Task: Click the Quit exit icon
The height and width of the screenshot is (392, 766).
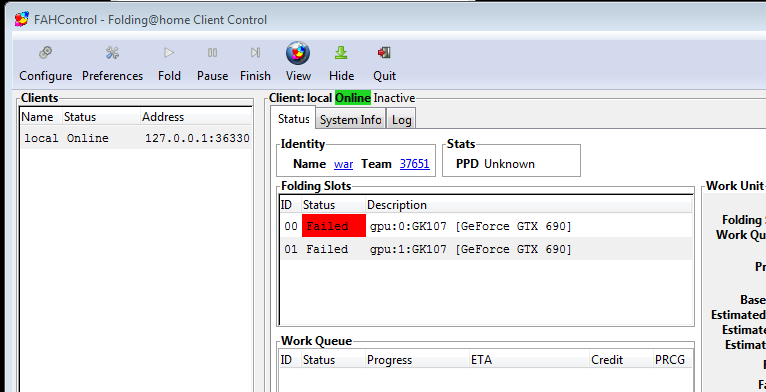Action: click(384, 52)
